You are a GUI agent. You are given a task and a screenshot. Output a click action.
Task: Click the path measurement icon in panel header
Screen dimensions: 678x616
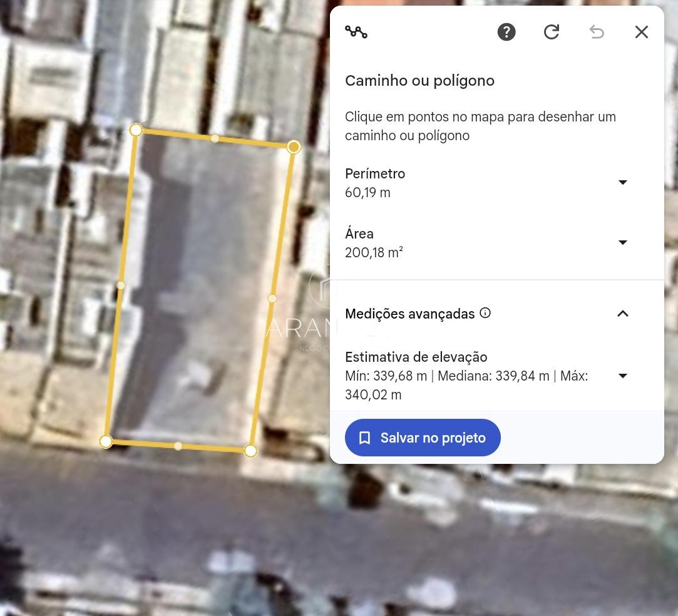(x=356, y=32)
